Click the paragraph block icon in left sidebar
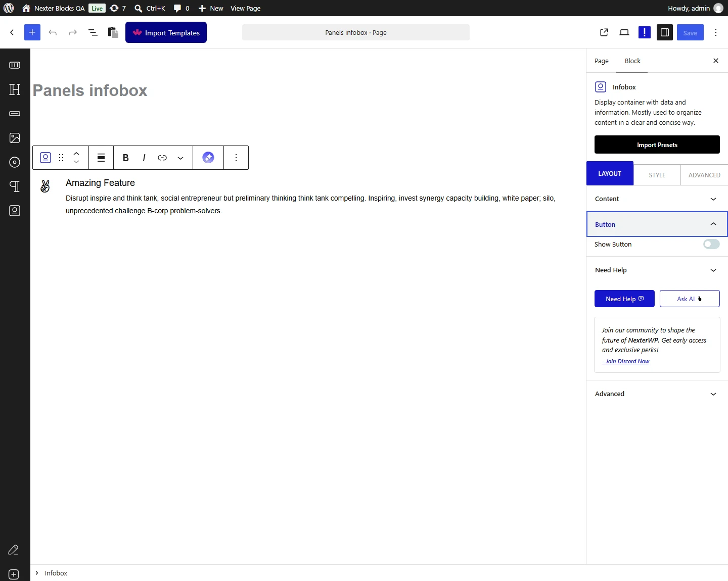 tap(15, 186)
